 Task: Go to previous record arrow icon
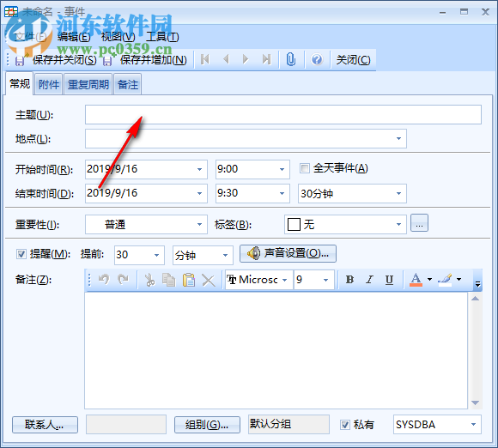click(x=226, y=59)
